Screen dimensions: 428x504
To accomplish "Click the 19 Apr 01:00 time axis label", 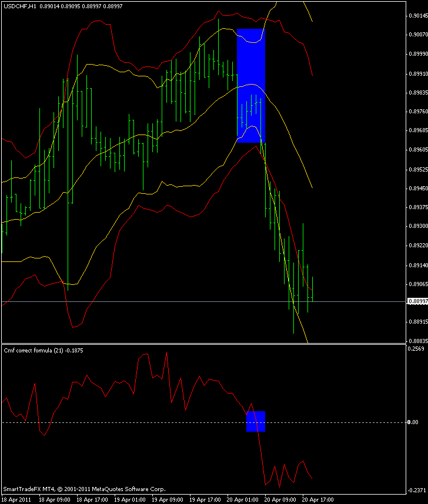I will tap(130, 500).
